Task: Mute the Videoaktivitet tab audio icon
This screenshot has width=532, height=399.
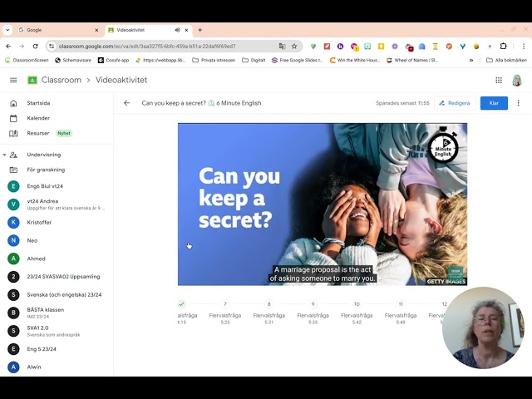Action: (177, 30)
